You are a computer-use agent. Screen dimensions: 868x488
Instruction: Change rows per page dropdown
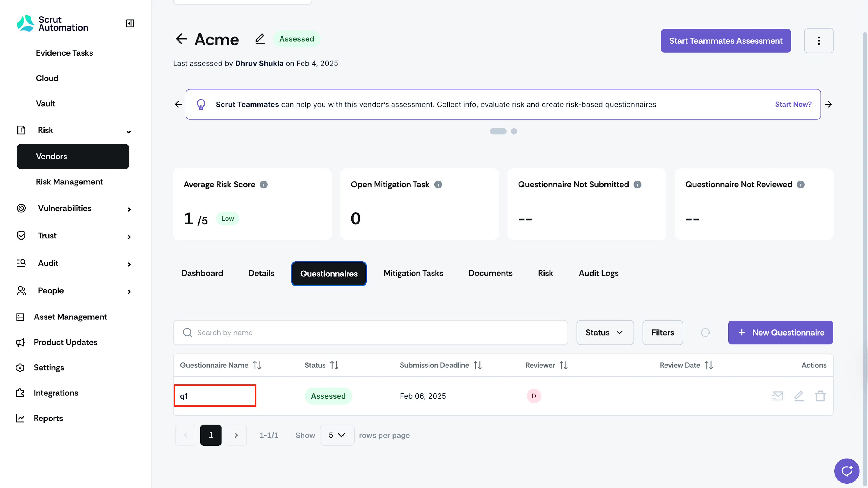(337, 435)
